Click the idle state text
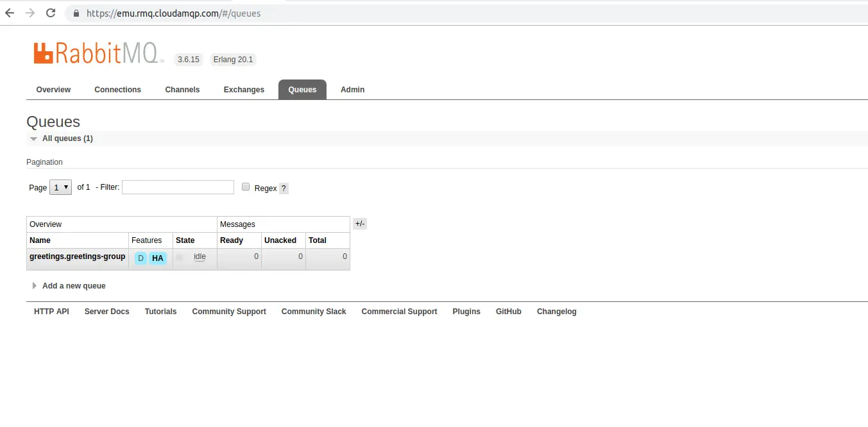This screenshot has width=868, height=427. pyautogui.click(x=200, y=256)
